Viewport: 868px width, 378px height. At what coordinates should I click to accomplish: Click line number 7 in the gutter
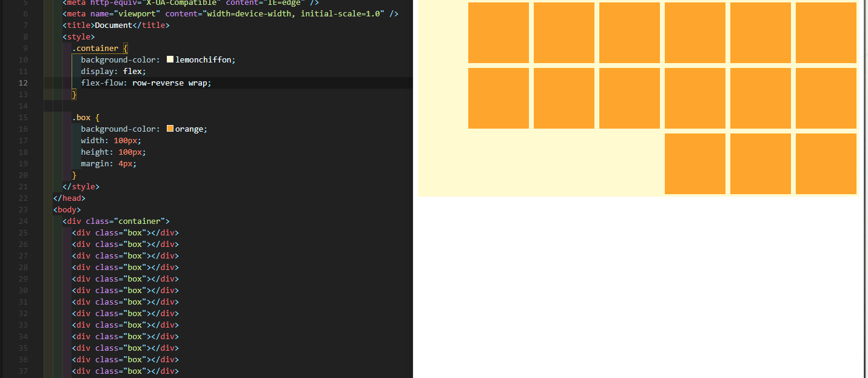25,25
